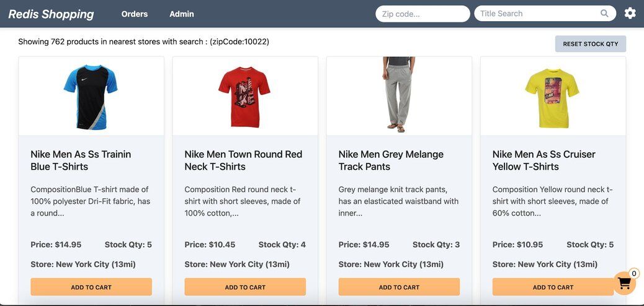Click the cart item count badge
The height and width of the screenshot is (306, 644).
pyautogui.click(x=633, y=273)
